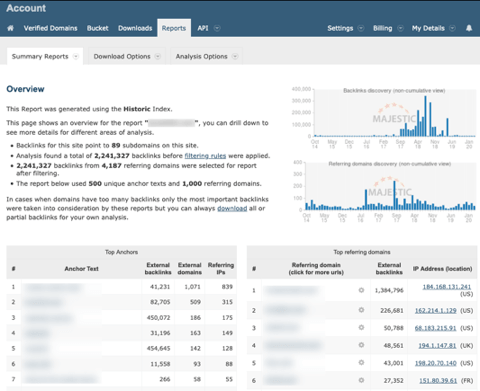The height and width of the screenshot is (391, 480).
Task: Open the Downloads tab
Action: pyautogui.click(x=135, y=28)
